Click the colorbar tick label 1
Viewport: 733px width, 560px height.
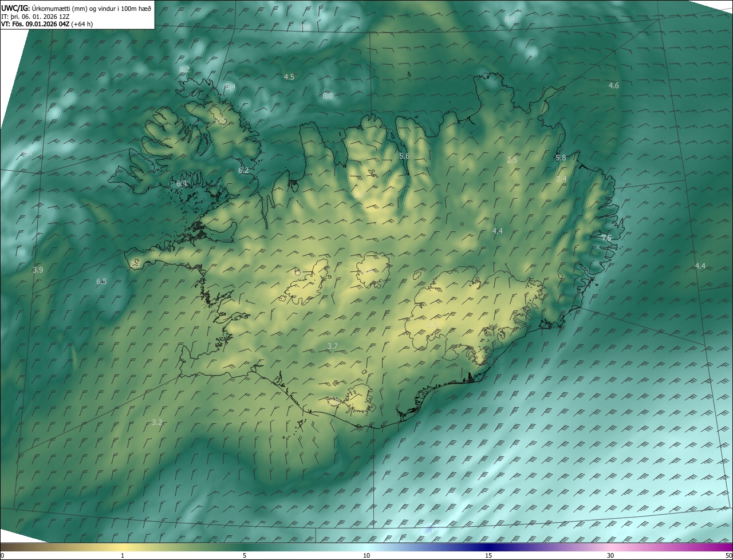click(x=123, y=555)
